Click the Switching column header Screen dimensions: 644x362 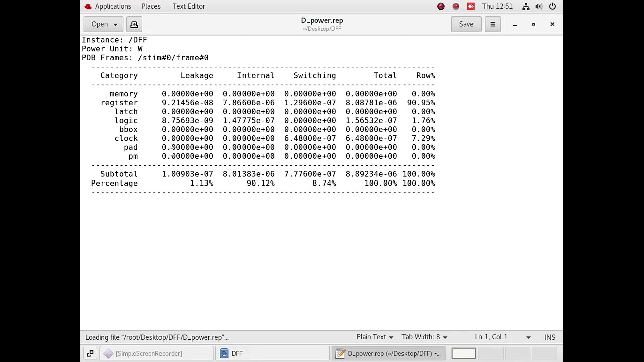tap(314, 76)
